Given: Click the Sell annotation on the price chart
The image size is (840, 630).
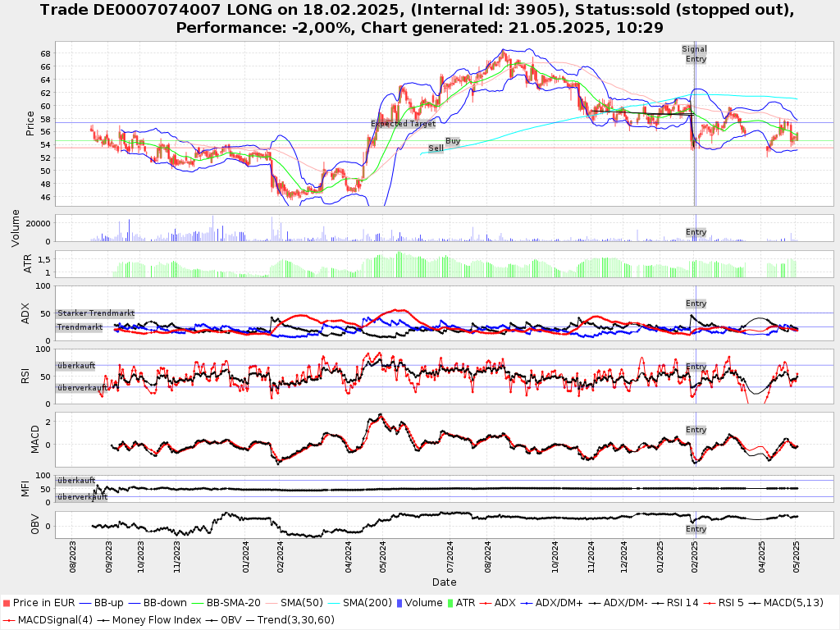Looking at the screenshot, I should coord(436,148).
